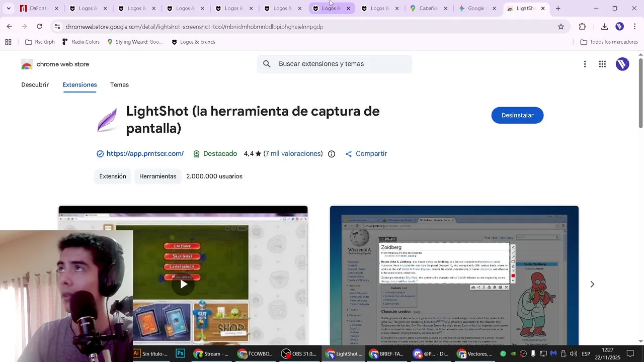Open the Google apps grid launcher

(602, 64)
